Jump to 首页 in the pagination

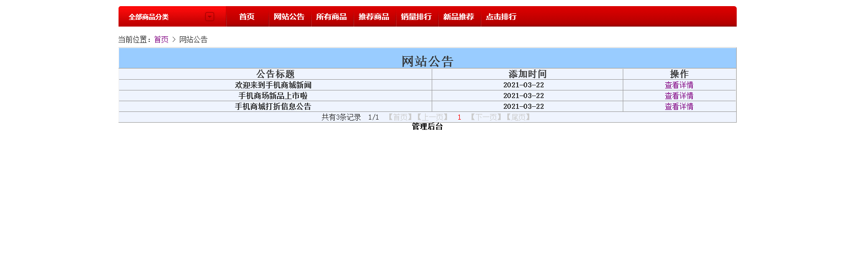[x=401, y=118]
